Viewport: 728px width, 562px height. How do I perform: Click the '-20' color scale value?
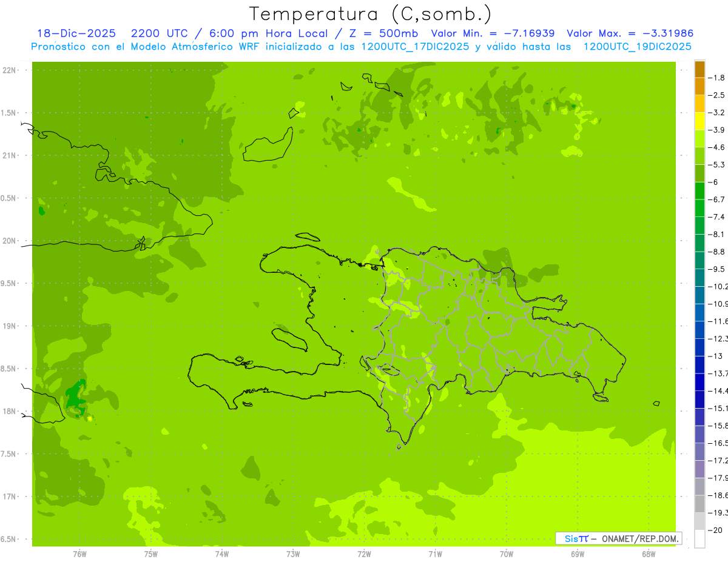716,530
